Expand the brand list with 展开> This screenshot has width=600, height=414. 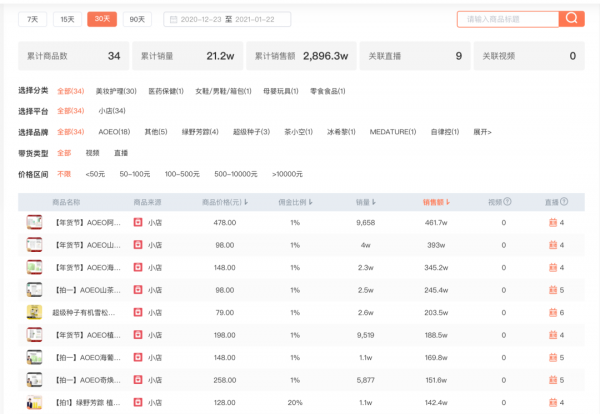(x=482, y=132)
